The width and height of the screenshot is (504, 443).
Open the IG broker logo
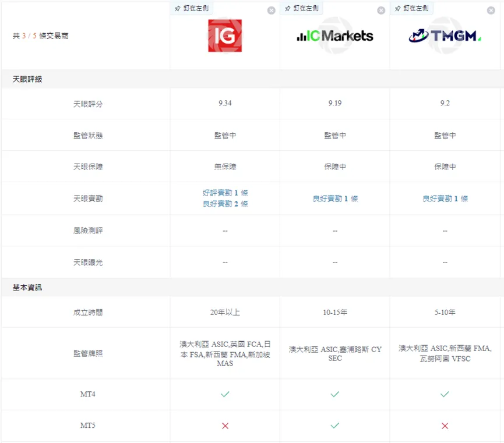point(225,36)
